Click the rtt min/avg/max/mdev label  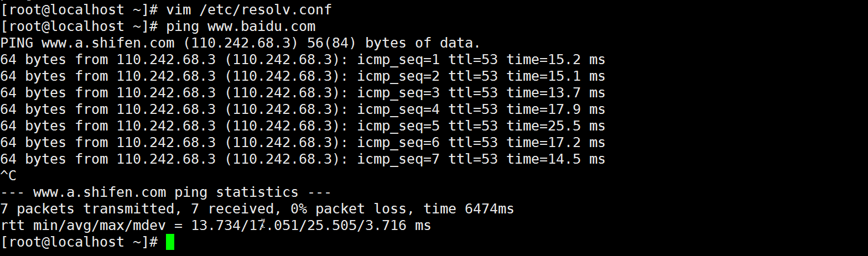coord(87,226)
